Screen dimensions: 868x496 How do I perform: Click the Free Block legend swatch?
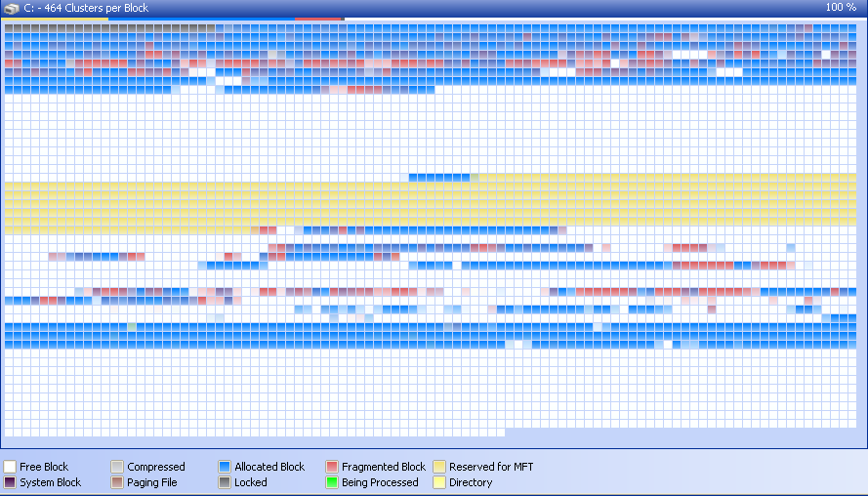pos(10,467)
